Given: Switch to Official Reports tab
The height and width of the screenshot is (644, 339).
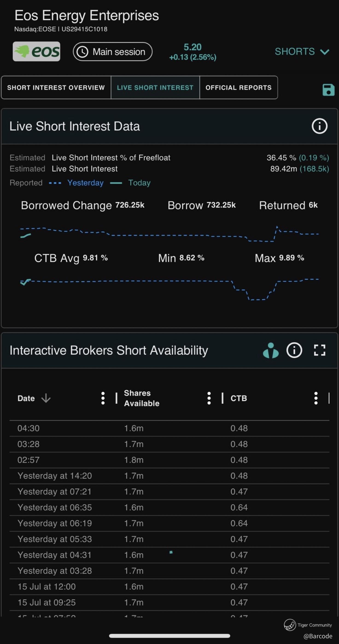Looking at the screenshot, I should click(x=238, y=88).
